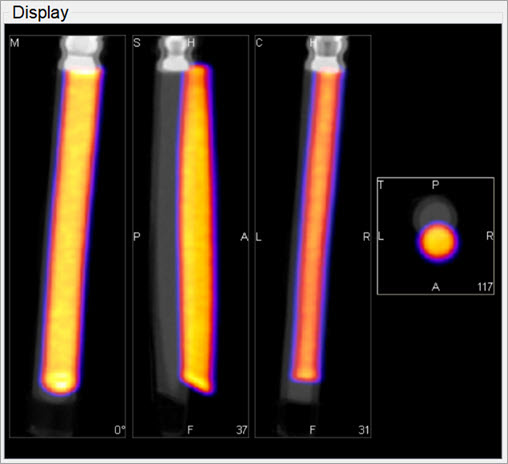Click the bright hotspot at bottom of MIP phantom

coord(60,382)
